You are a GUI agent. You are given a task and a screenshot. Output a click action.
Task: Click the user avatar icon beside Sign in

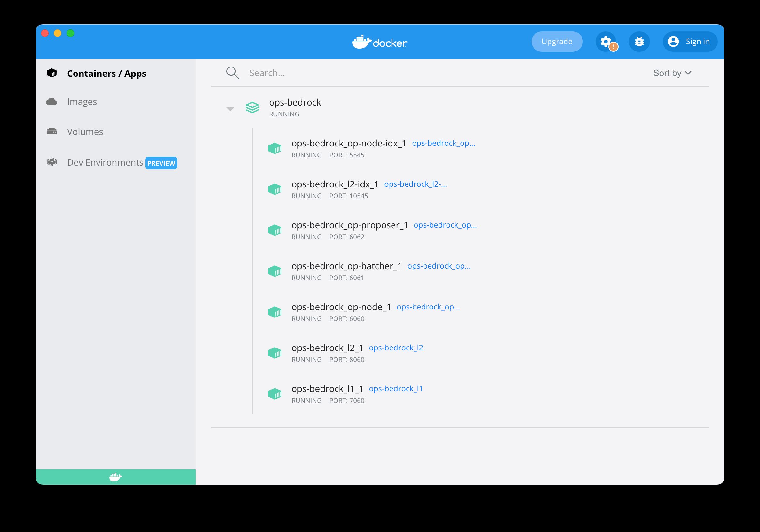(x=673, y=42)
